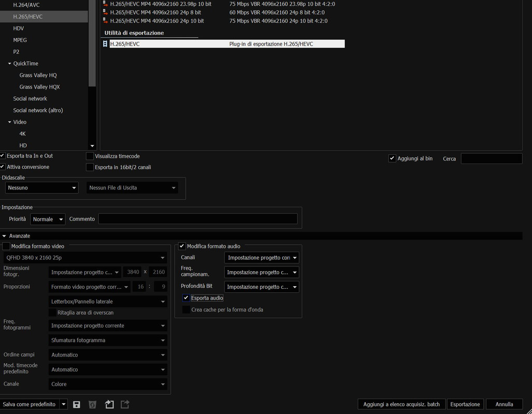Check Ritaglia area di overscan box
Viewport: 532px width, 414px height.
pyautogui.click(x=52, y=313)
